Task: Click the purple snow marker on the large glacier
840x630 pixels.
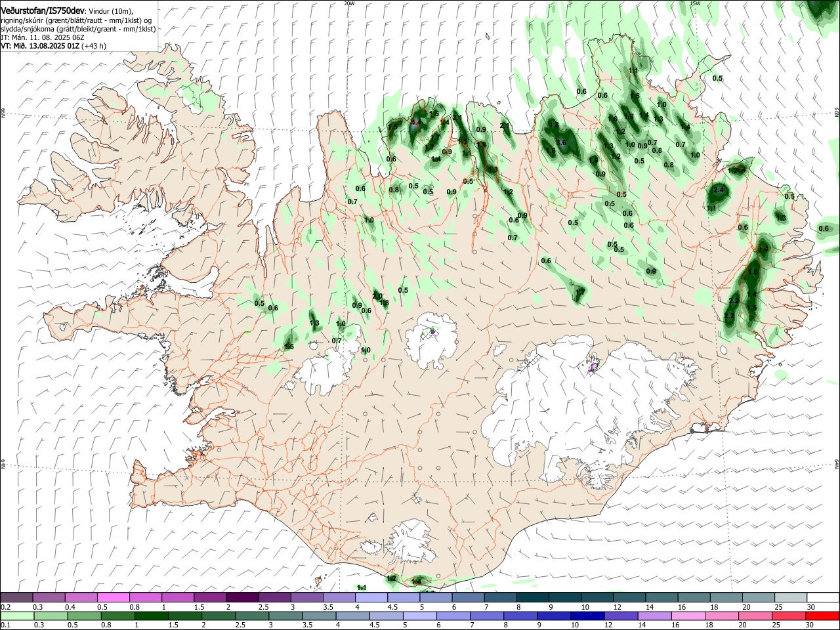Action: pyautogui.click(x=593, y=367)
